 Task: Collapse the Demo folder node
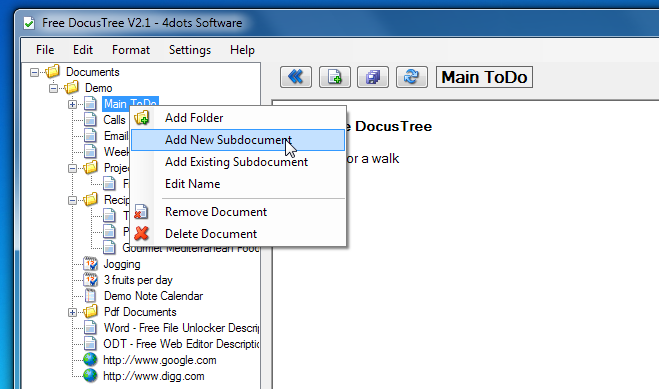(x=53, y=88)
